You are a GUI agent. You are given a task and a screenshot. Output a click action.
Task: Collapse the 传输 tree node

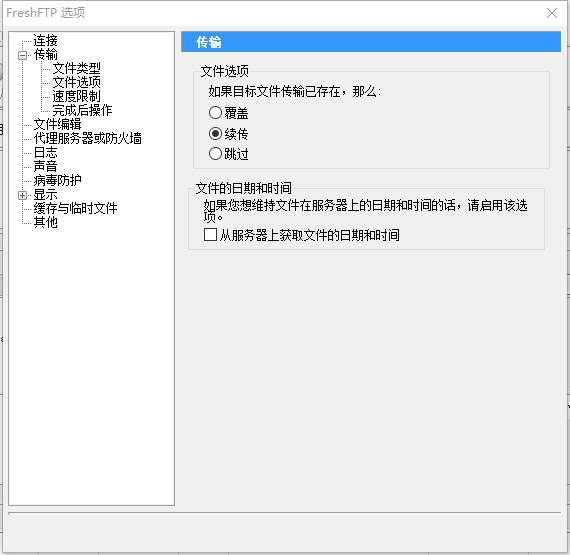tap(23, 55)
